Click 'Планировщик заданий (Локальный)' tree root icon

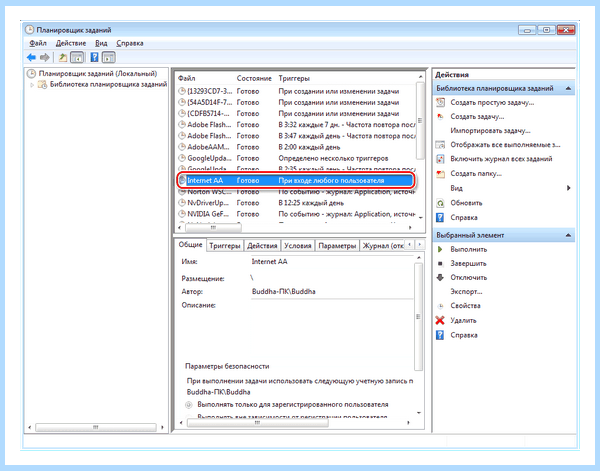point(31,73)
